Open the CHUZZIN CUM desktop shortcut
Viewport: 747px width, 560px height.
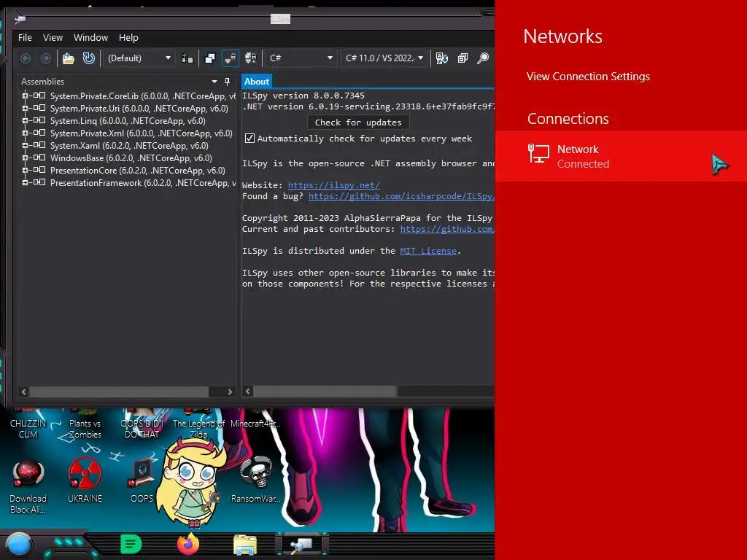point(28,424)
